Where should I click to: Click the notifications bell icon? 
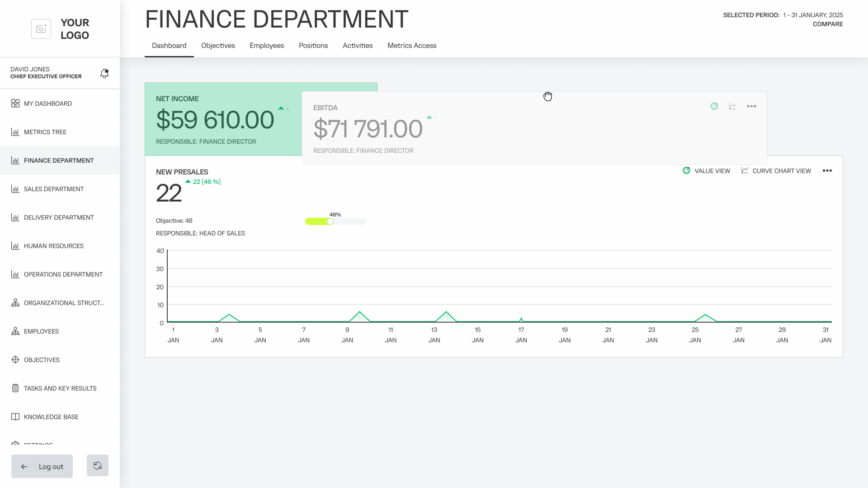coord(104,73)
